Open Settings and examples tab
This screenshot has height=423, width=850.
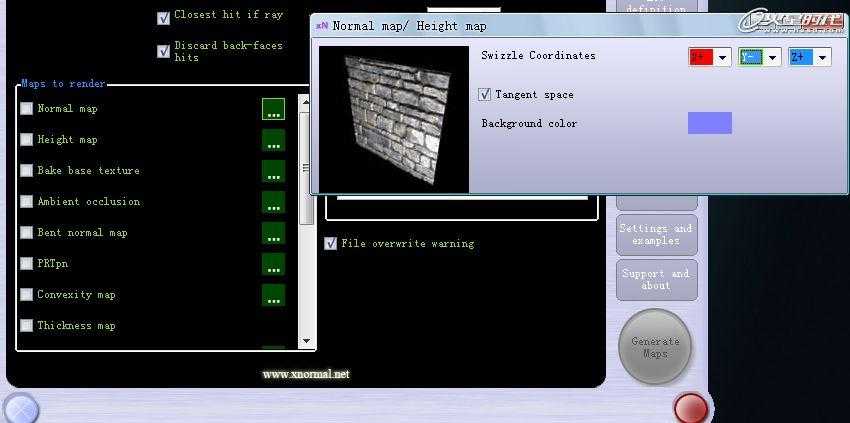point(656,235)
